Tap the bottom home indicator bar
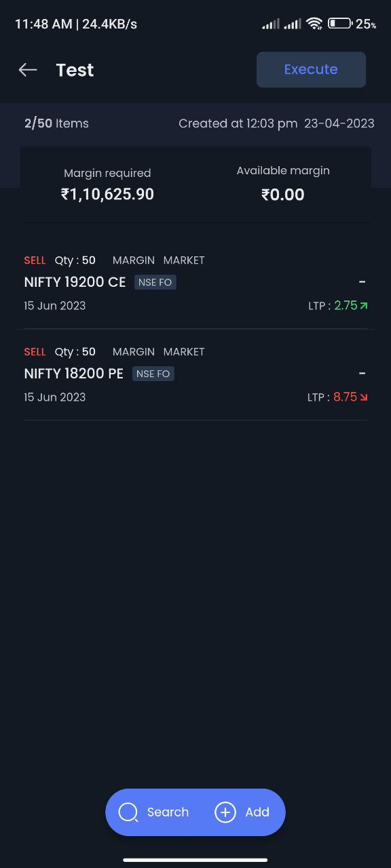This screenshot has width=391, height=868. (195, 860)
